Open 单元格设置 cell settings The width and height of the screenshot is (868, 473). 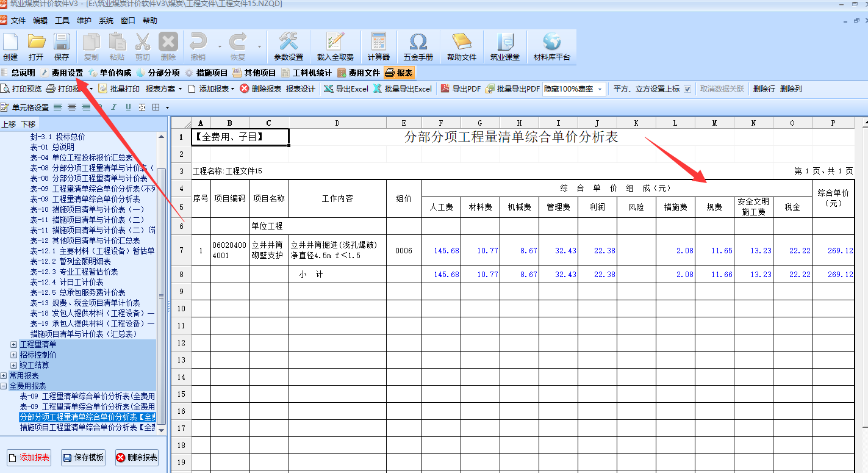pos(24,107)
